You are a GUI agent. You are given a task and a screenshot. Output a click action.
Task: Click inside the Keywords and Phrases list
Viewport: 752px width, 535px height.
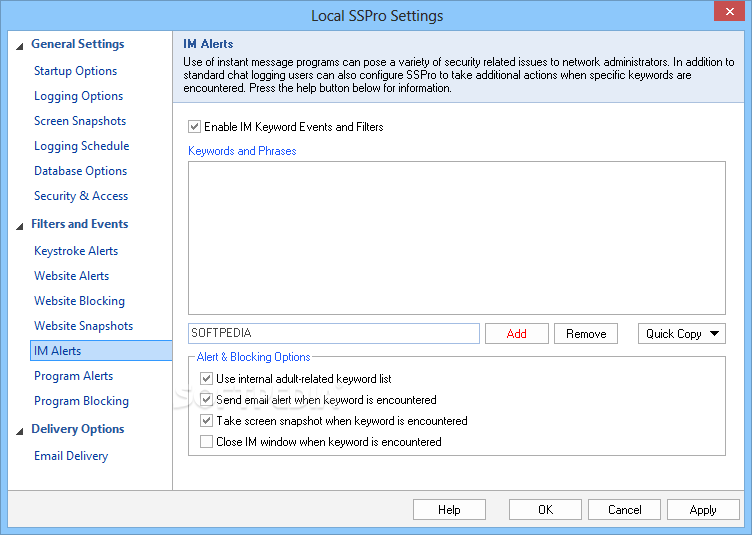coord(457,238)
